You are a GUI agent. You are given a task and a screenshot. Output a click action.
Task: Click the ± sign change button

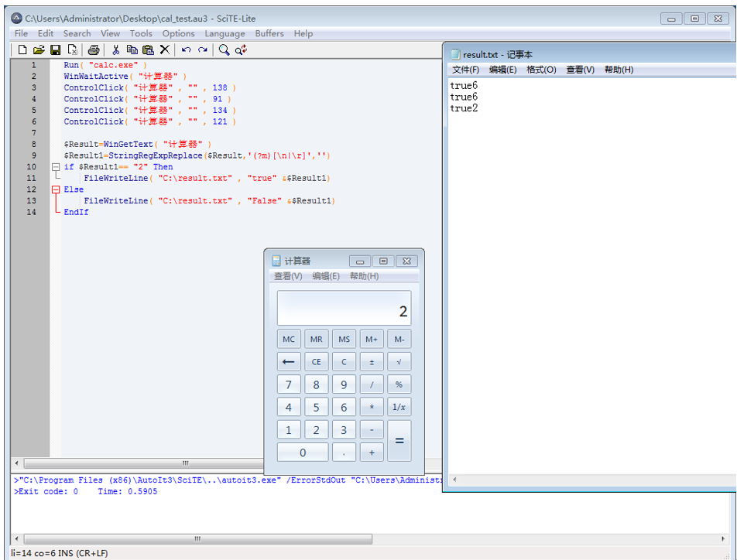372,362
